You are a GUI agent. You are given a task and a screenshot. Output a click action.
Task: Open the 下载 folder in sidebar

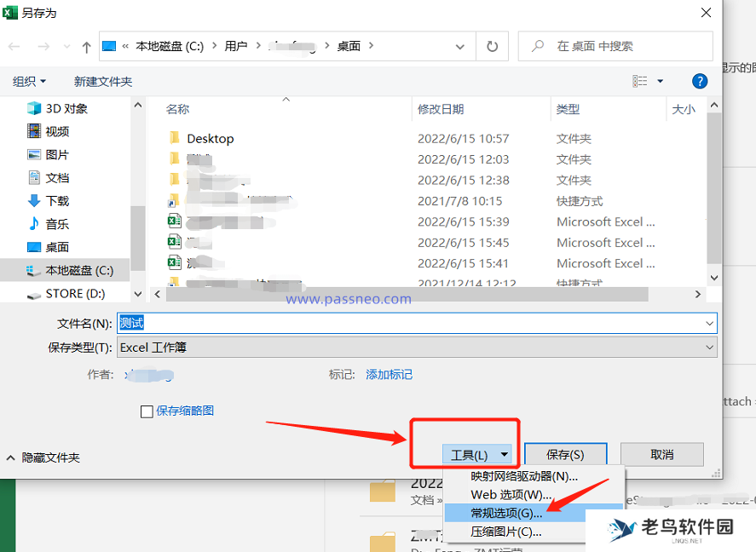click(x=57, y=201)
